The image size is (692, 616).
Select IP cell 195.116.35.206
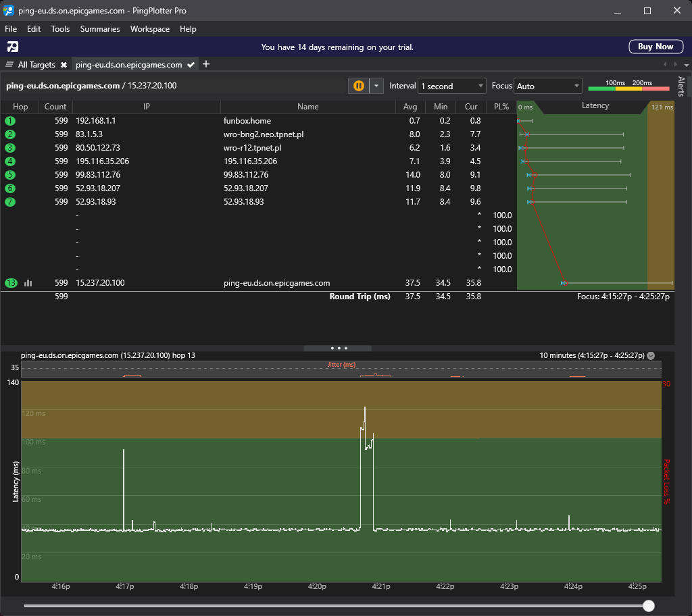tap(103, 161)
